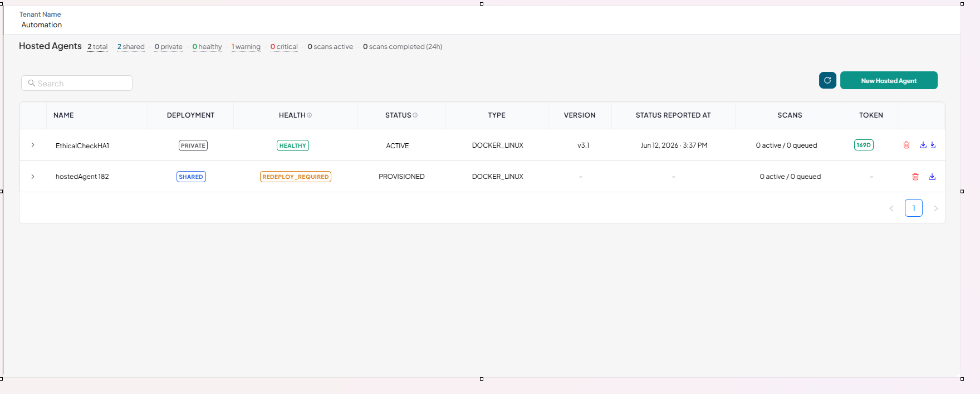Click the HEALTH column info icon
The image size is (980, 394).
click(310, 115)
